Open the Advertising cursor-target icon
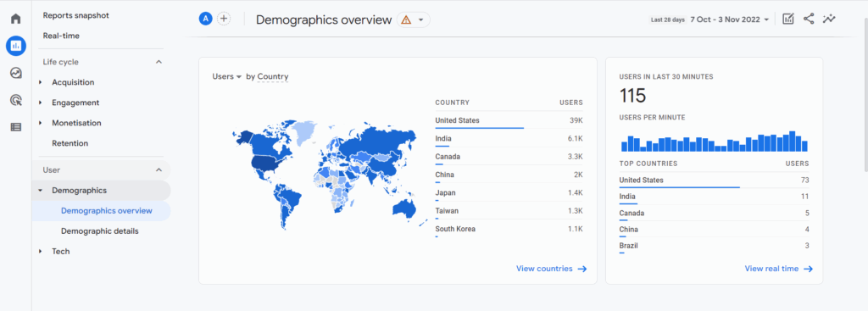 click(15, 100)
